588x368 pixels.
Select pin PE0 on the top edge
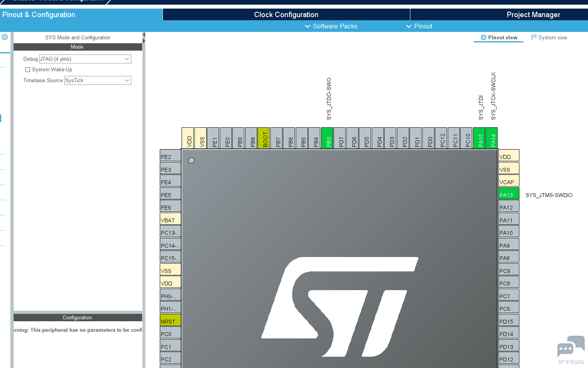tap(226, 138)
